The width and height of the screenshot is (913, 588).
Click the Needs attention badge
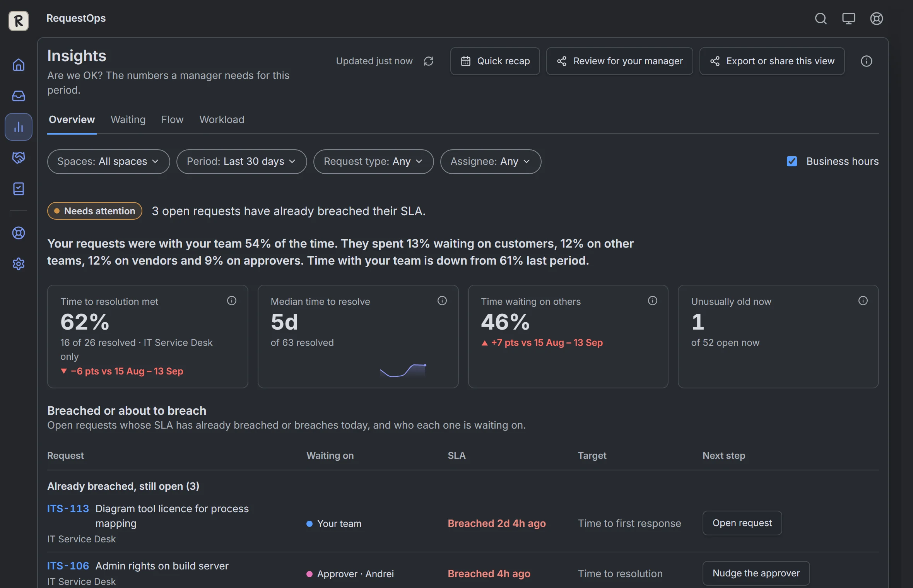tap(95, 211)
